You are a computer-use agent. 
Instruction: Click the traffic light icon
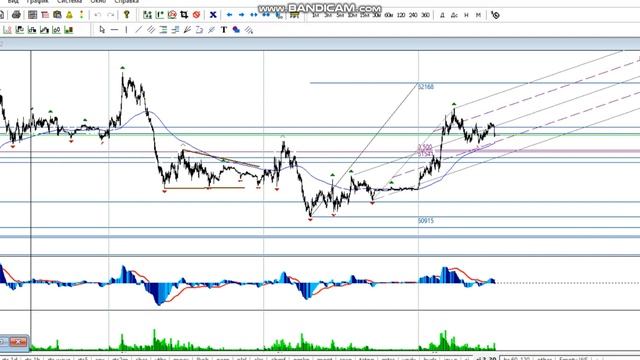(81, 15)
